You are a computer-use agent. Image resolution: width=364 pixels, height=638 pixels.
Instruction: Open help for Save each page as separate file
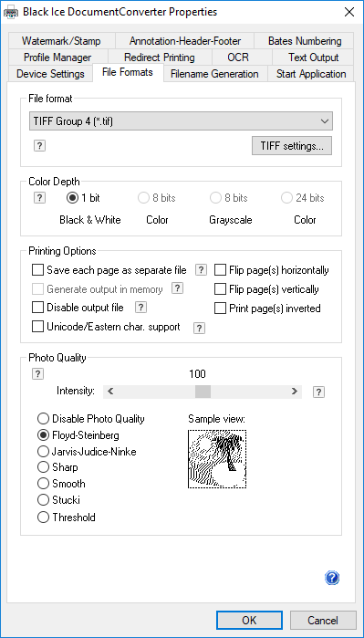click(x=201, y=270)
